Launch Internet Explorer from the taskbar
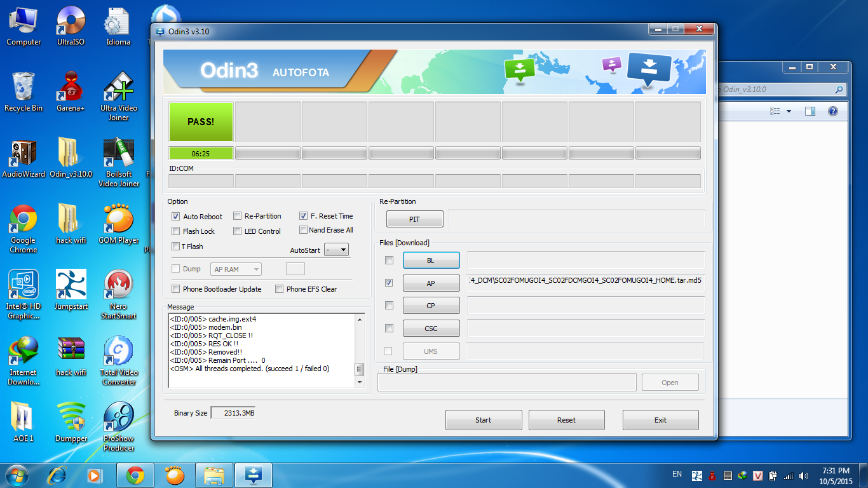Image resolution: width=868 pixels, height=488 pixels. coord(58,475)
